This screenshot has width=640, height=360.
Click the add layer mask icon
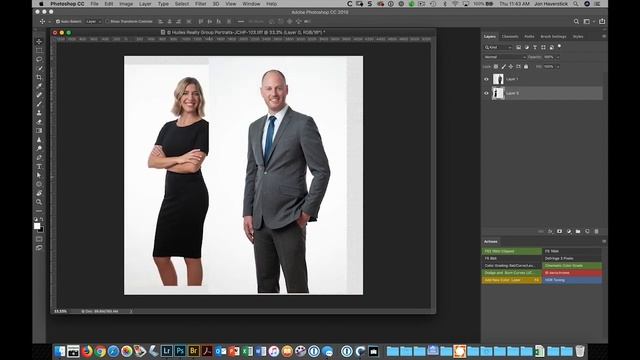coord(560,231)
